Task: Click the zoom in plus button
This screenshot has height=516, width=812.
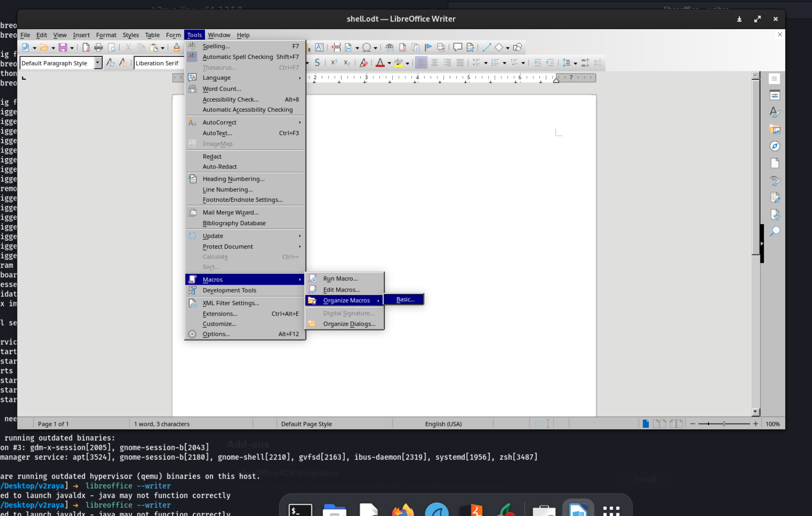Action: click(x=755, y=424)
